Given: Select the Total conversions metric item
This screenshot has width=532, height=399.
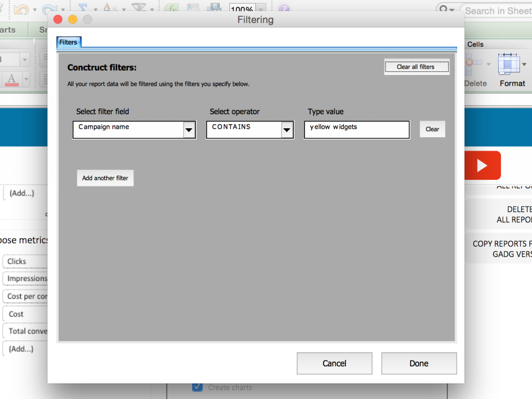Looking at the screenshot, I should [25, 331].
